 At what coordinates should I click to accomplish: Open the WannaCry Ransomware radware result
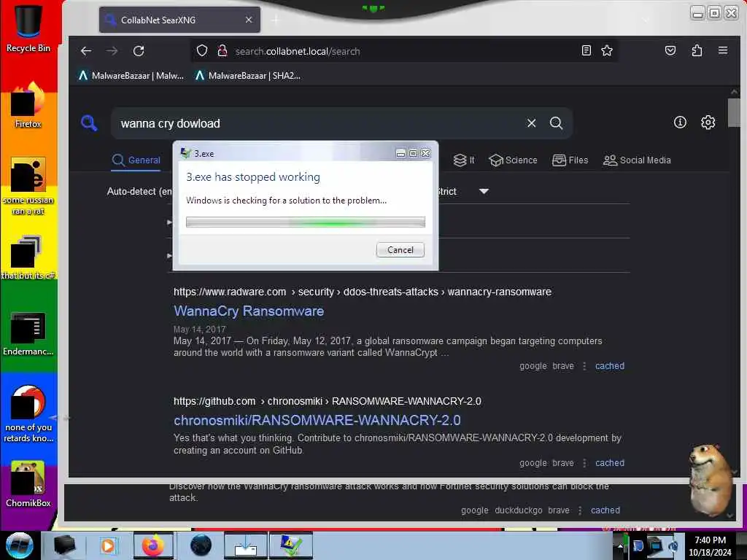(x=249, y=311)
